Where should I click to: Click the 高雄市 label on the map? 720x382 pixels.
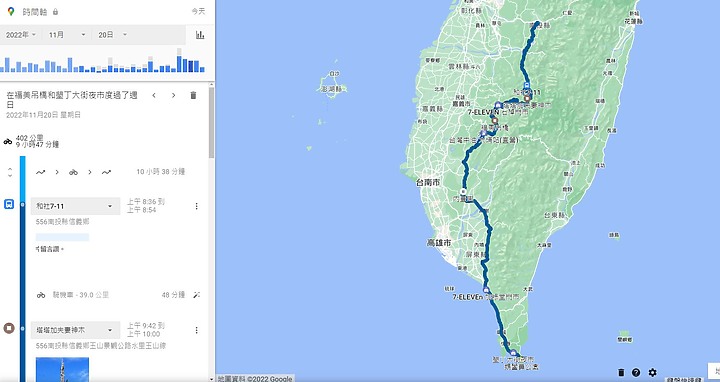(439, 242)
